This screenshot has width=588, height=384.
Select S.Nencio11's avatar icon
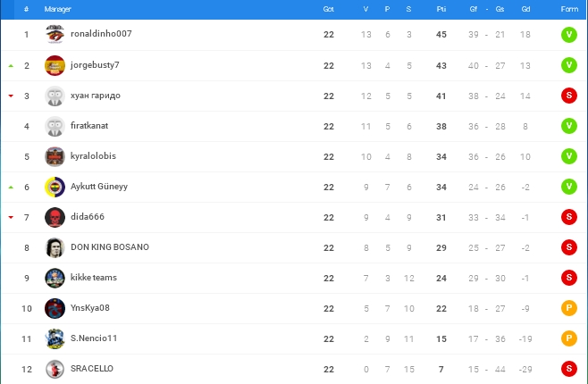pyautogui.click(x=55, y=338)
